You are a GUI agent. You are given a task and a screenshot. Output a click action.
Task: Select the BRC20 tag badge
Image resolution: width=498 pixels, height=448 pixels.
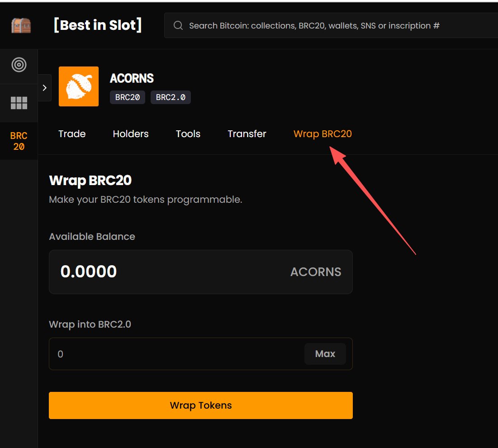[128, 97]
